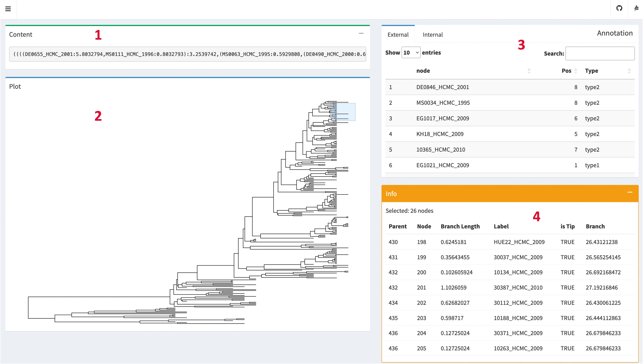643x364 pixels.
Task: Click the Plot panel heading
Action: click(15, 87)
